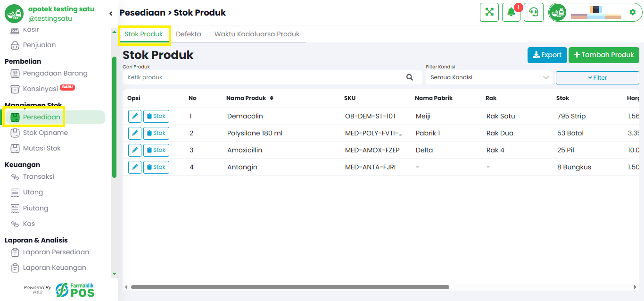Open the Semua Kondisi filter dropdown

[489, 77]
